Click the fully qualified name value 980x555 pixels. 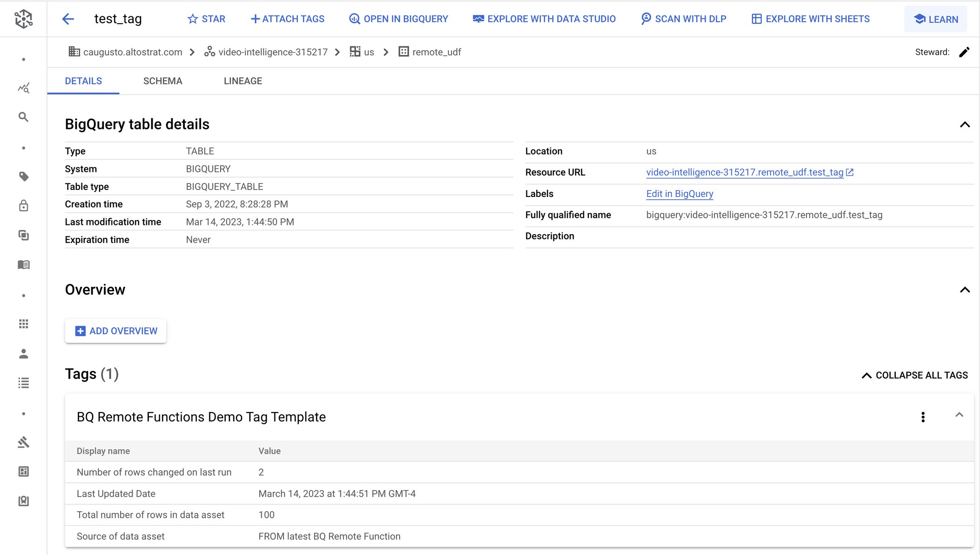764,215
